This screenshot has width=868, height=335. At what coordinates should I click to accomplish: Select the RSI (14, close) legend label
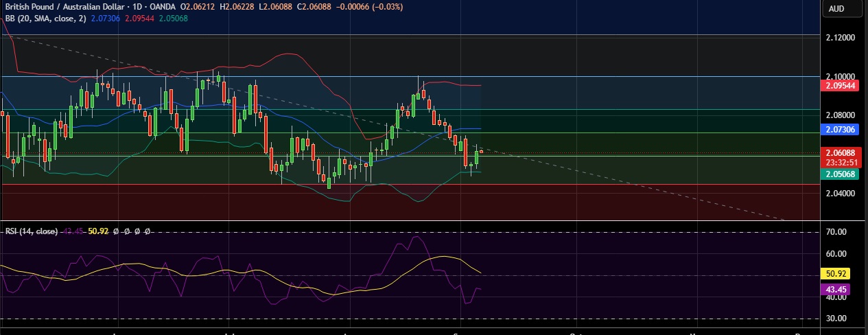(x=31, y=231)
